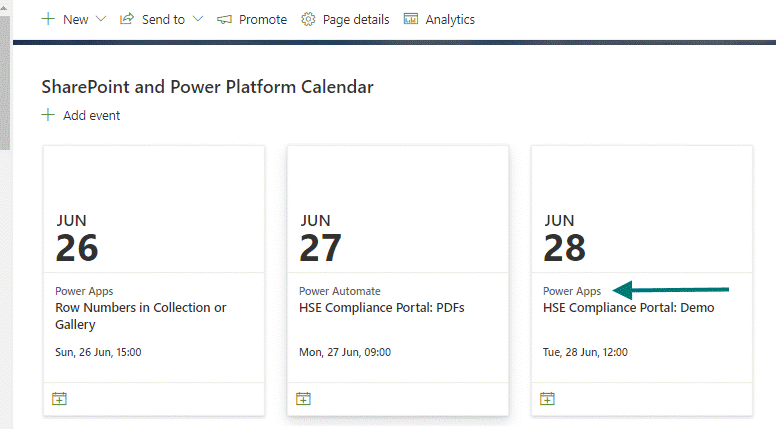Click the Add event link text
Screen dimensions: 776x429
(91, 115)
